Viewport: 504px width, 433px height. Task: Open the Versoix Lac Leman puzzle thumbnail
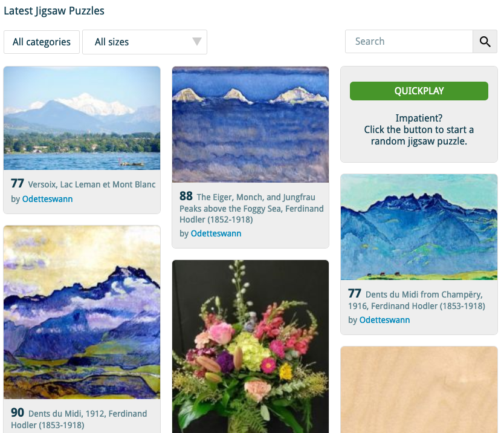[x=82, y=118]
